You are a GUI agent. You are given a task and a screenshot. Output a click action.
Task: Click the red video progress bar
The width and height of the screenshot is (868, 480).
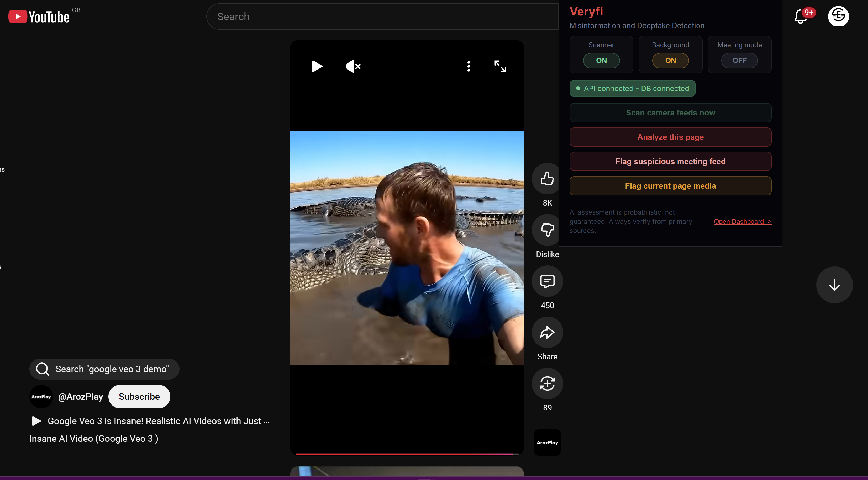point(404,454)
